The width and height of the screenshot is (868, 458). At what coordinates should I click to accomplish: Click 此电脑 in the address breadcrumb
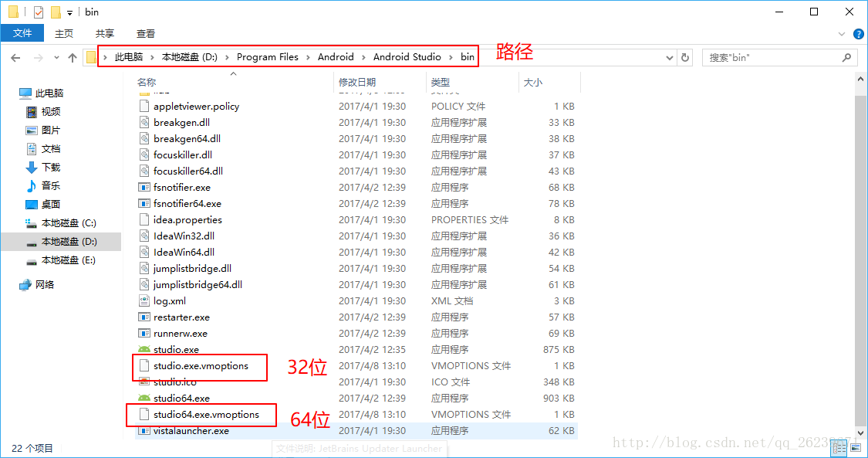pyautogui.click(x=128, y=57)
